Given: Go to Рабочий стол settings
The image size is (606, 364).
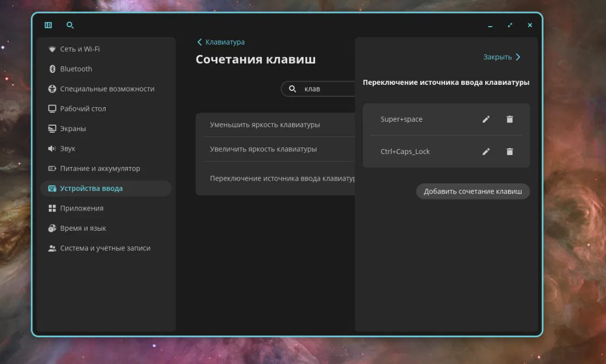Looking at the screenshot, I should click(x=106, y=109).
